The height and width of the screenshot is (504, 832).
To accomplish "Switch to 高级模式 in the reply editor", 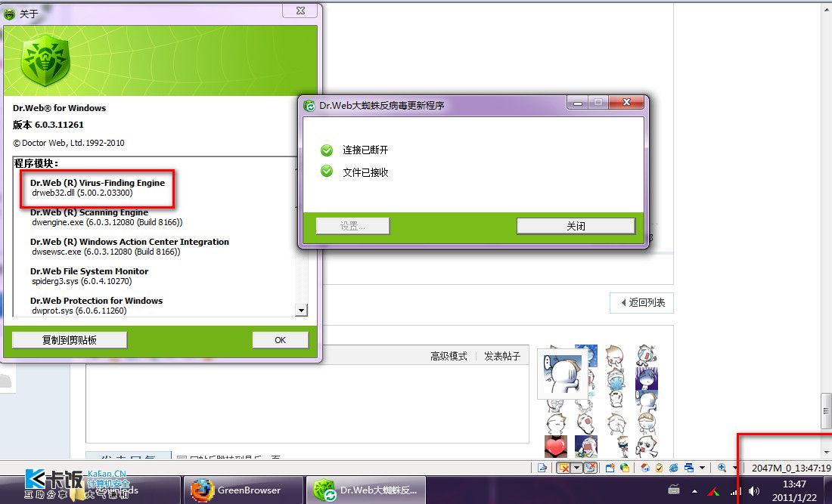I will [x=449, y=356].
